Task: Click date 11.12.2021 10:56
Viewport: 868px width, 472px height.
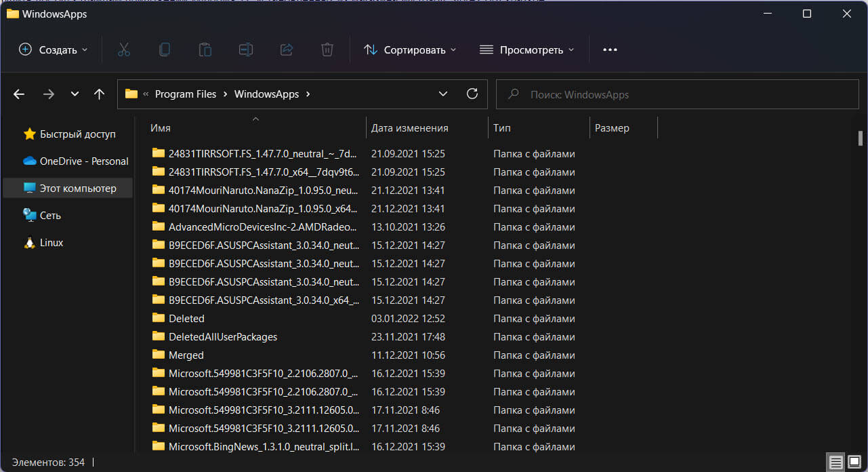Action: (408, 355)
